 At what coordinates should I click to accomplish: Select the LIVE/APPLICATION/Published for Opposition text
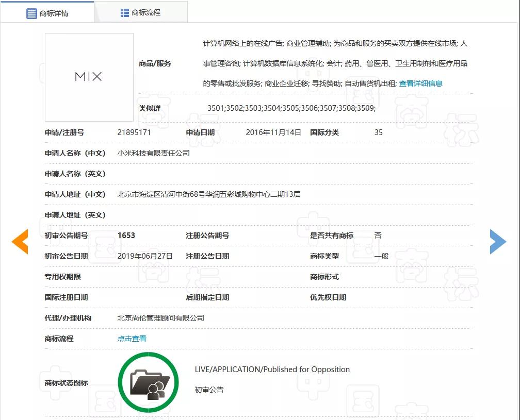(272, 369)
